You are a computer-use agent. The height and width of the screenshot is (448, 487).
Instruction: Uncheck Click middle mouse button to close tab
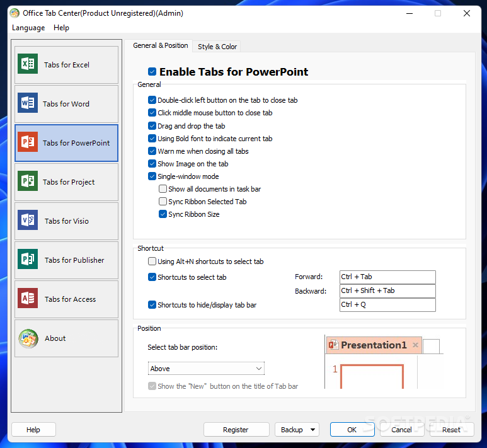[152, 113]
